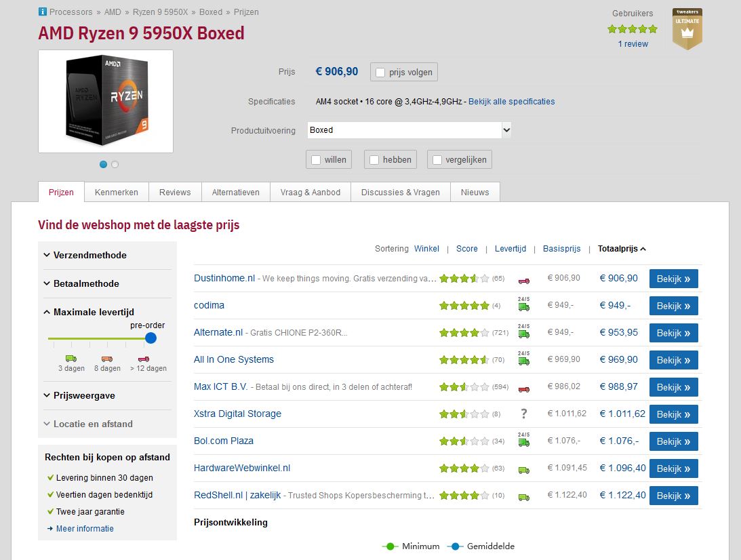
Task: Sort the shops by Basisprijs
Action: [x=561, y=249]
